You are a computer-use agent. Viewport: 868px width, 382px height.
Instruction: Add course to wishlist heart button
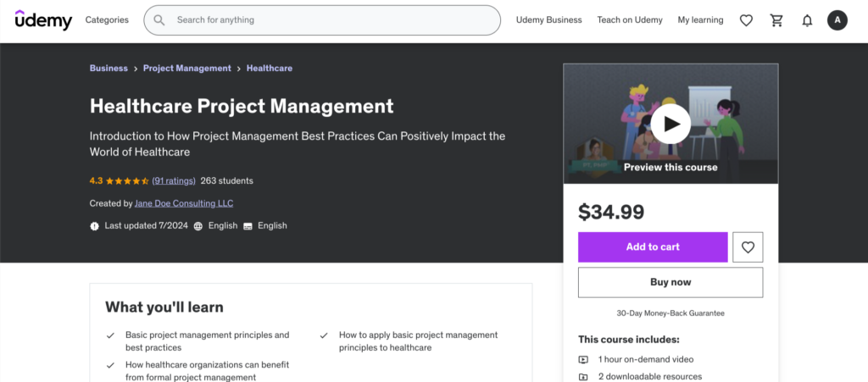coord(748,247)
